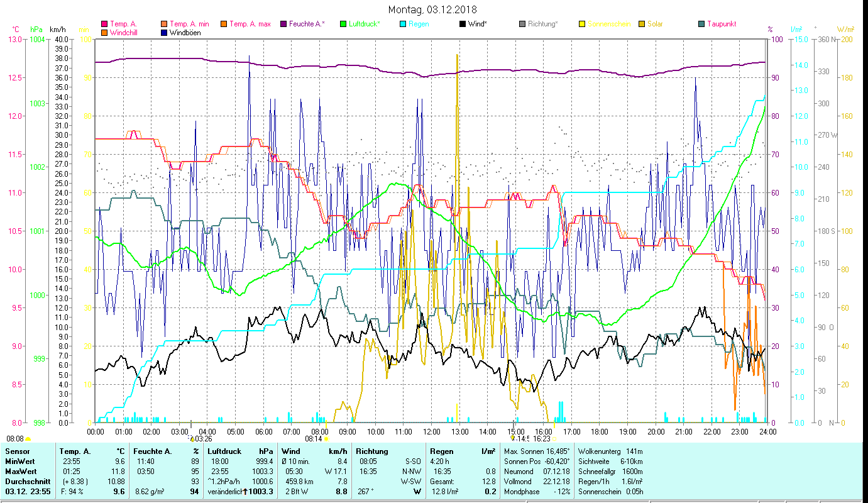
Task: Click the 'Durchschnitt' row label
Action: (26, 482)
